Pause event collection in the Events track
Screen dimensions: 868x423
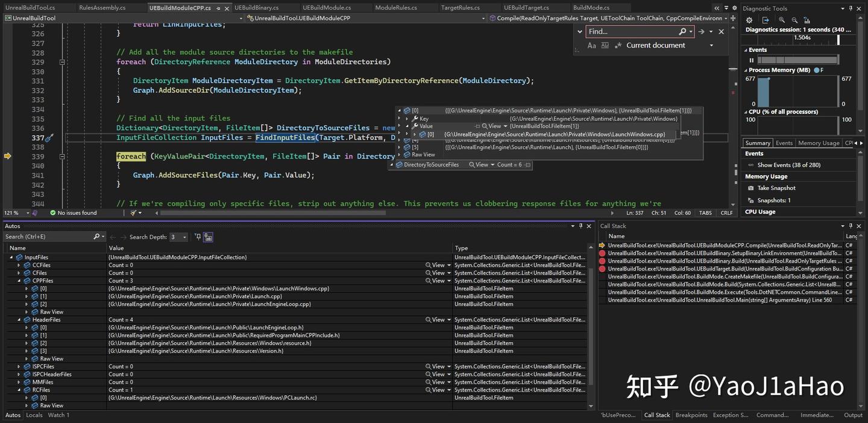pyautogui.click(x=751, y=60)
